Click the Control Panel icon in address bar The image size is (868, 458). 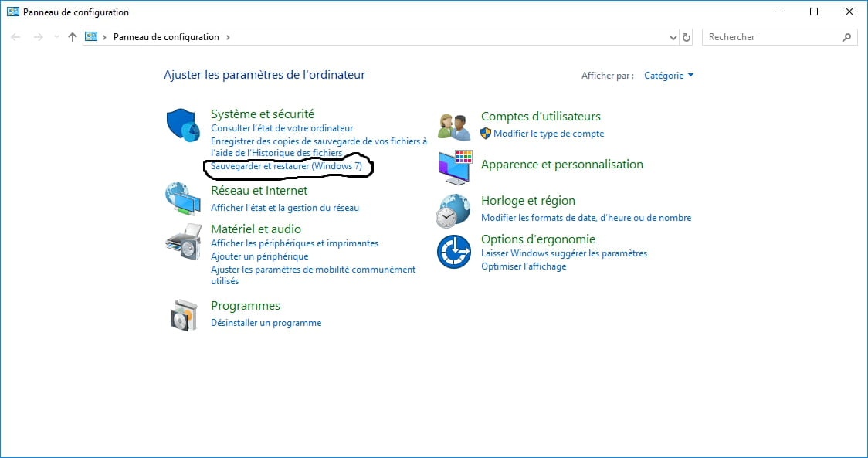click(x=91, y=36)
